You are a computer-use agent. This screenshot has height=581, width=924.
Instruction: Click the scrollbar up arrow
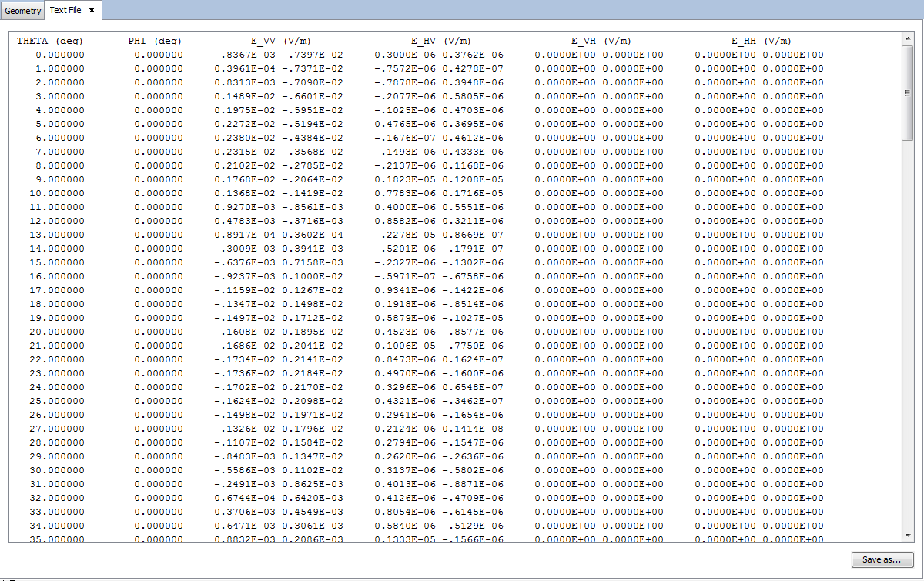point(907,38)
